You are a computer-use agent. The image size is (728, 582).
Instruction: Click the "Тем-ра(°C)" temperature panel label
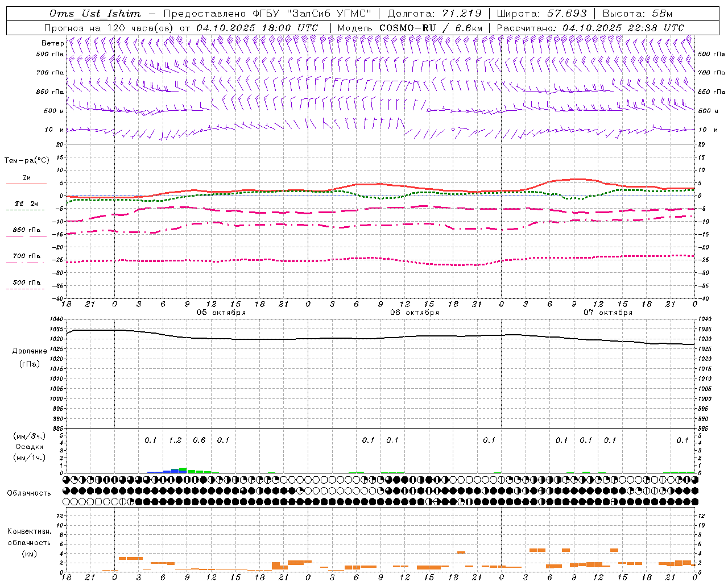tap(27, 161)
